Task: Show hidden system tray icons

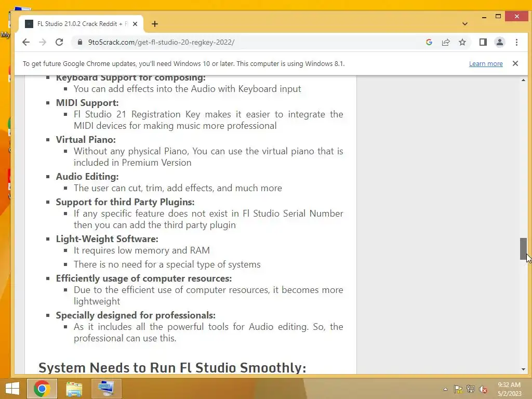Action: (x=445, y=389)
